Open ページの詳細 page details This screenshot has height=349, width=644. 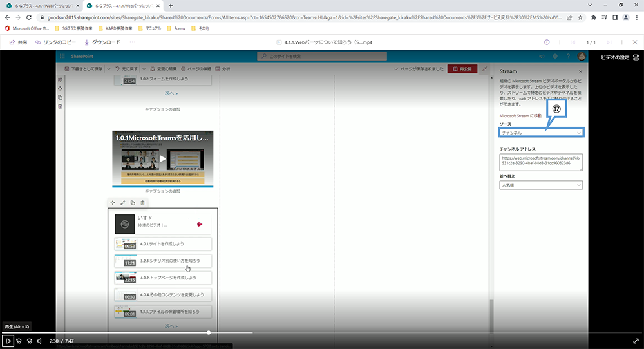coord(196,69)
